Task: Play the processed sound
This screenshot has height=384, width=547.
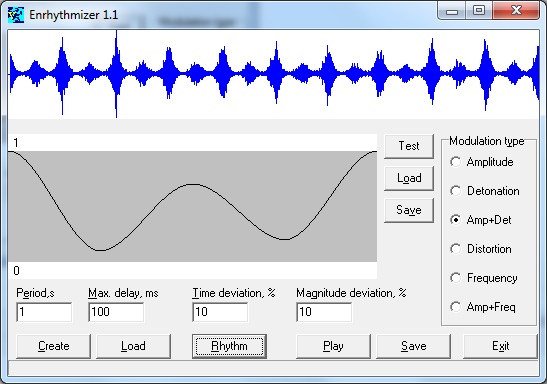Action: click(333, 346)
